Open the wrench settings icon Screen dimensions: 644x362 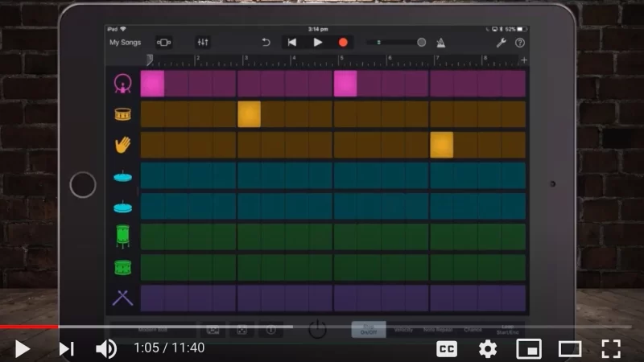[x=501, y=43]
